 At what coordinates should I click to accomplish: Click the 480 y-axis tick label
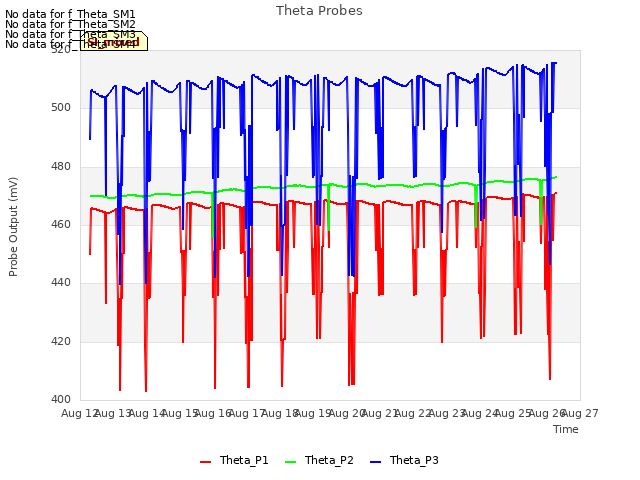61,167
